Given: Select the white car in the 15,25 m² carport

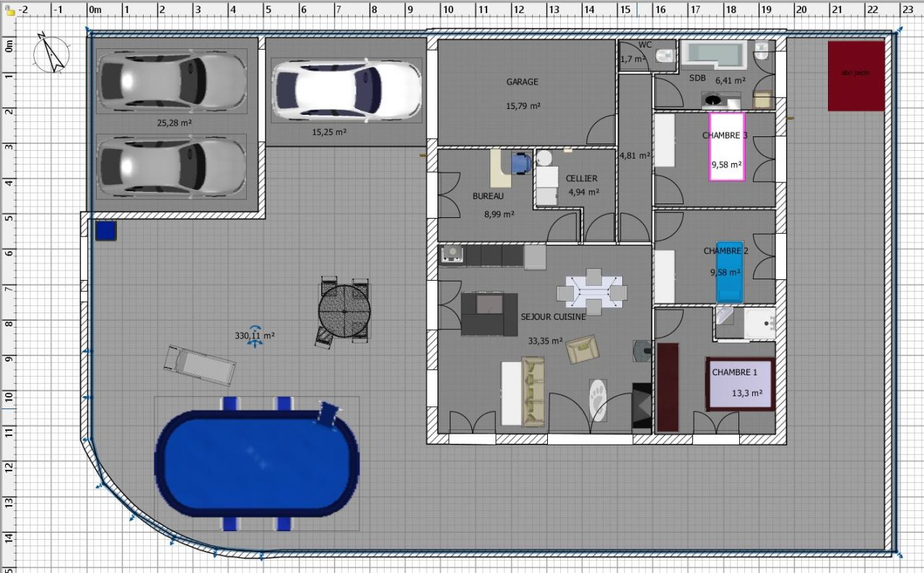Looking at the screenshot, I should click(x=346, y=89).
